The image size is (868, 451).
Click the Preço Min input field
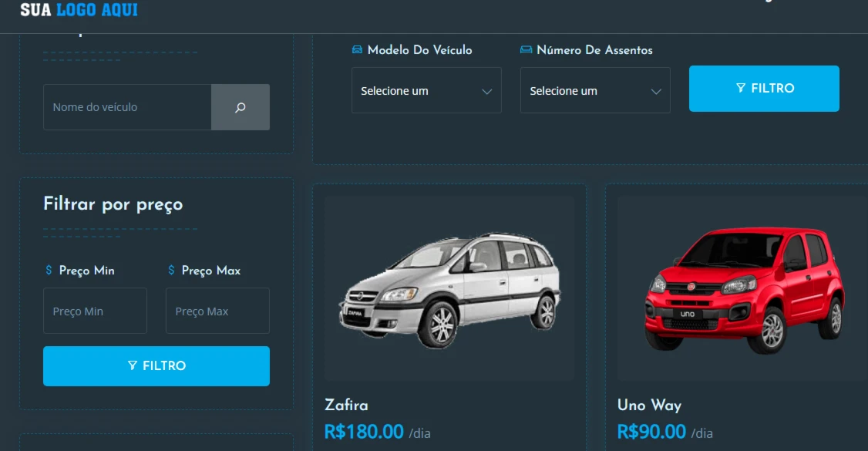point(96,311)
